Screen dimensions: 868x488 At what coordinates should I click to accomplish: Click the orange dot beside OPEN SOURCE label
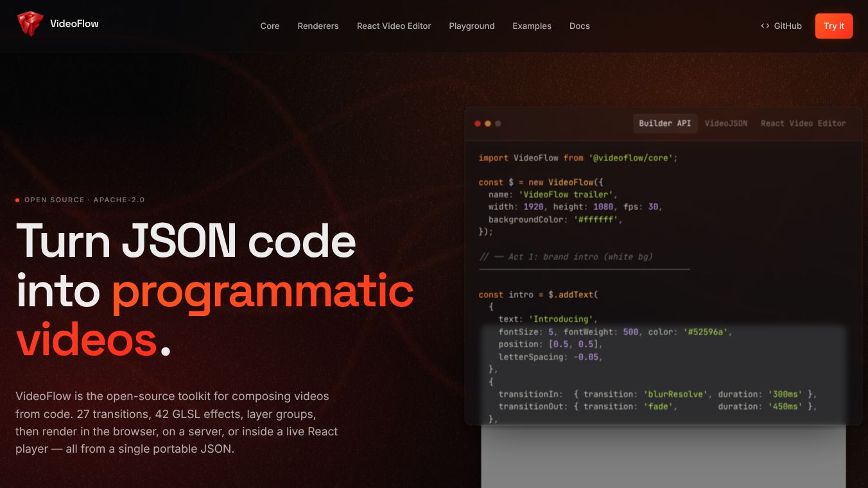pos(17,200)
